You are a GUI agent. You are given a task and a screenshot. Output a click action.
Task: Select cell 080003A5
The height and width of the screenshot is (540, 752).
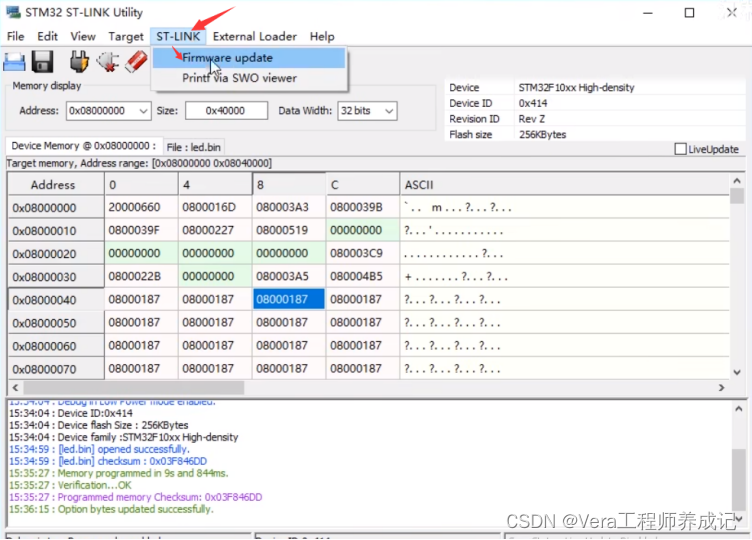tap(289, 276)
